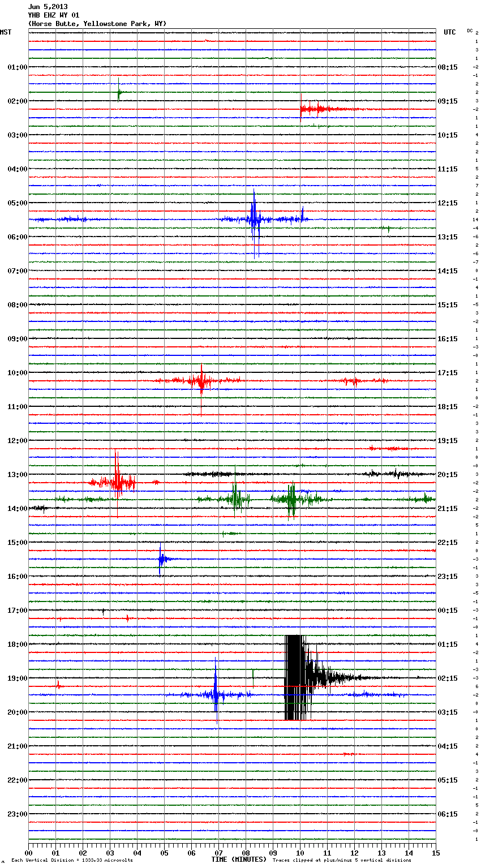This screenshot has width=481, height=868.
Task: Select the 01:00 MST time label
Action: click(x=18, y=67)
